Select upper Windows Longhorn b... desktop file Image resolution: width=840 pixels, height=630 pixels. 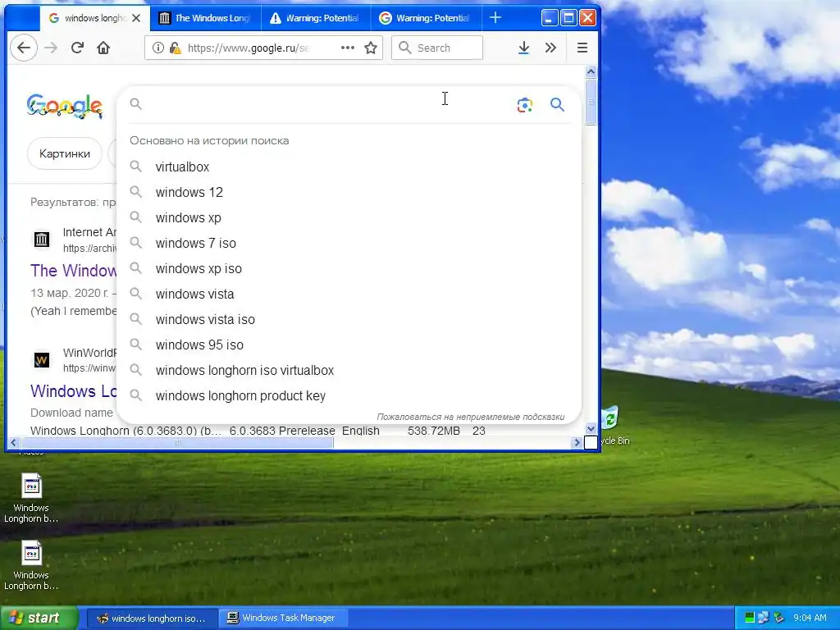[31, 498]
